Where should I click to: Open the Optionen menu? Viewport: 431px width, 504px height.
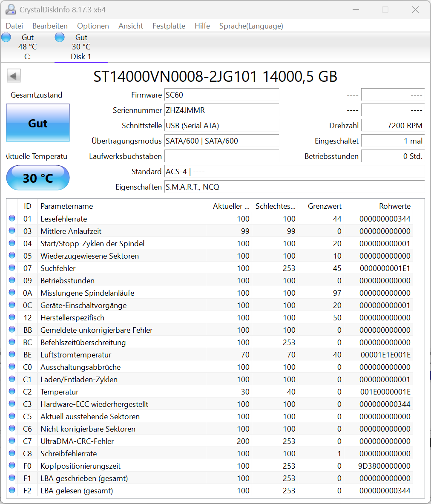(93, 26)
